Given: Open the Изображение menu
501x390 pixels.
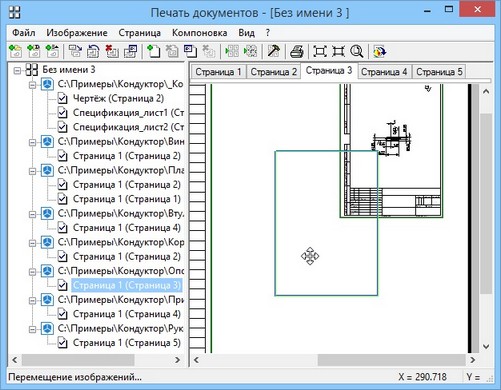Looking at the screenshot, I should (77, 33).
